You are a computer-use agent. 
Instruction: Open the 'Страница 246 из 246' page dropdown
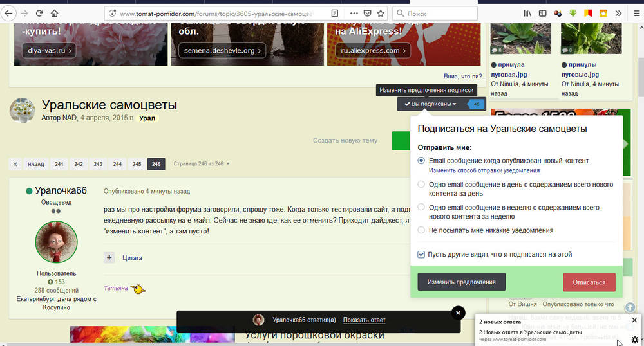[x=202, y=164]
